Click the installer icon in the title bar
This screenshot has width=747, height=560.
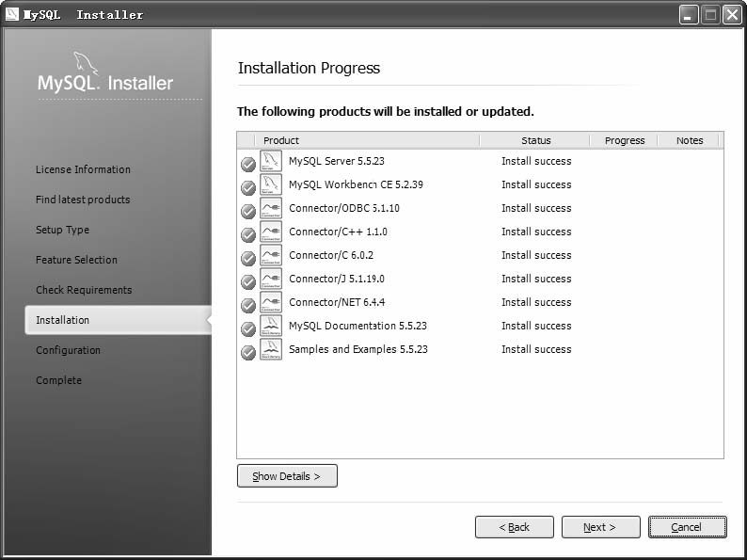coord(12,14)
